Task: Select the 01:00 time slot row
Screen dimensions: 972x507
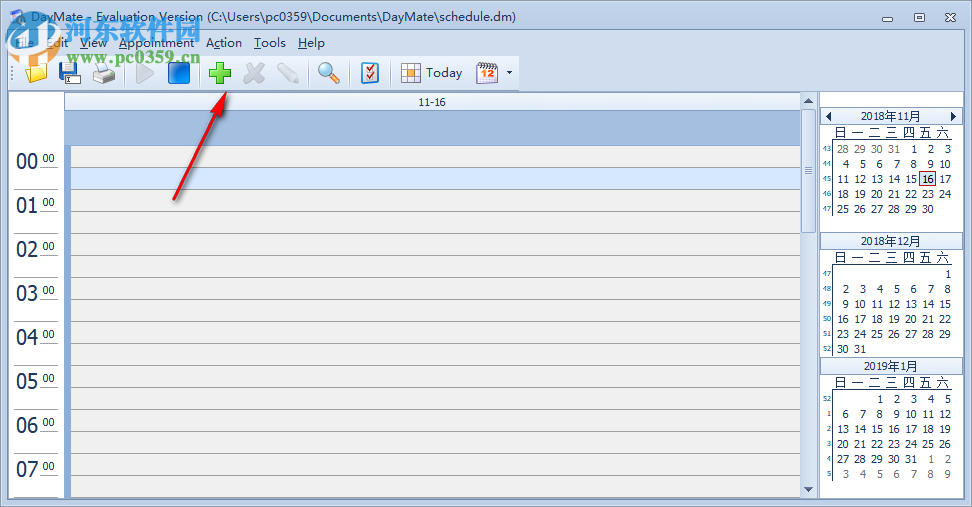Action: point(435,201)
